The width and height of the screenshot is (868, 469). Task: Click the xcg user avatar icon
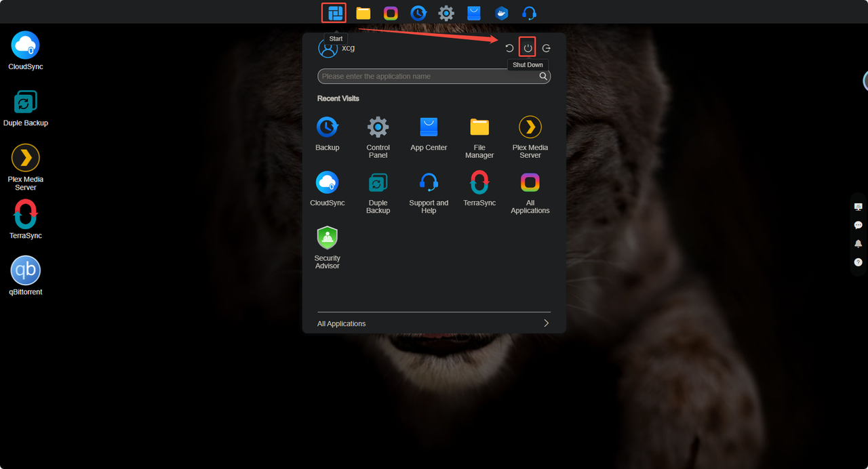(x=328, y=48)
